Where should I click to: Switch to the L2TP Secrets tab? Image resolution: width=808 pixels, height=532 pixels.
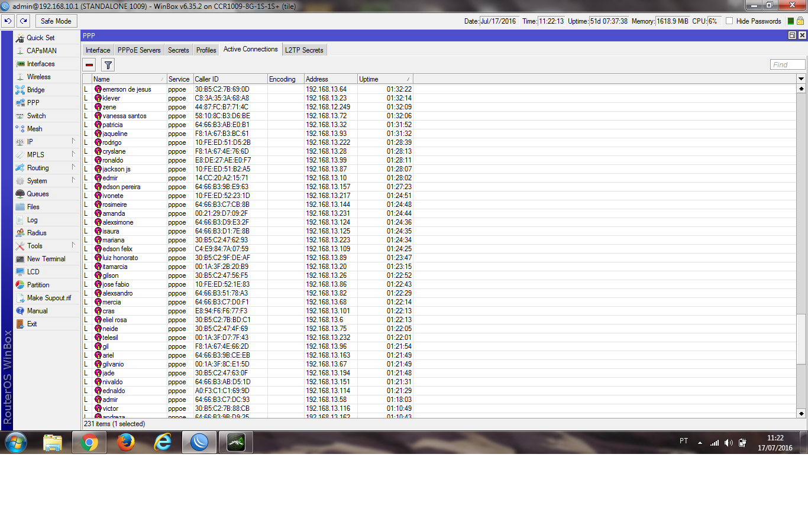304,50
